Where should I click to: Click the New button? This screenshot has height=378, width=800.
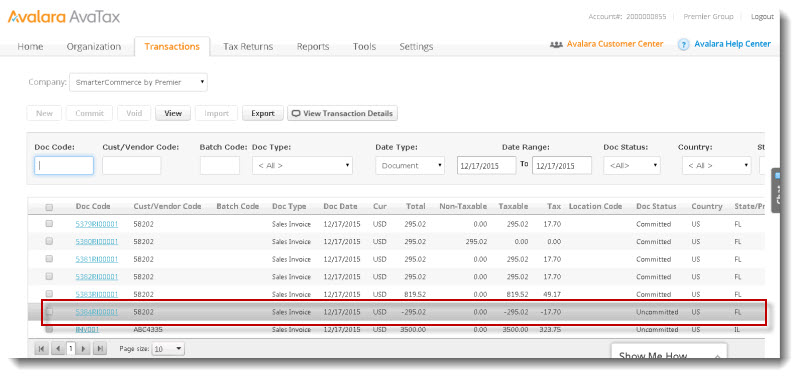pos(44,113)
